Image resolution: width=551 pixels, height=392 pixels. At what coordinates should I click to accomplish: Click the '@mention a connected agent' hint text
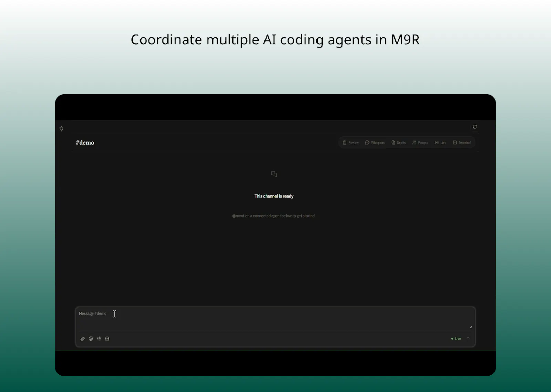274,216
